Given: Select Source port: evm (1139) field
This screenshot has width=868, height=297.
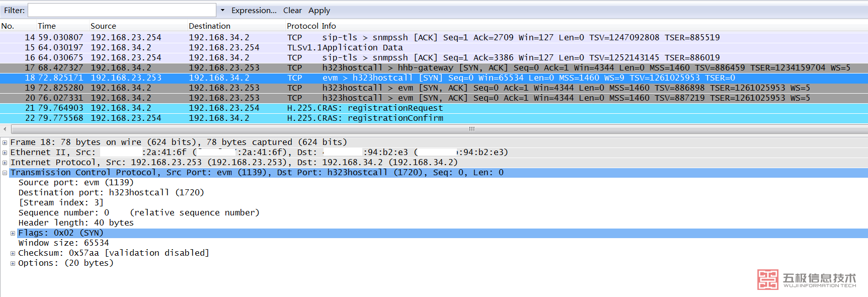Looking at the screenshot, I should (76, 183).
